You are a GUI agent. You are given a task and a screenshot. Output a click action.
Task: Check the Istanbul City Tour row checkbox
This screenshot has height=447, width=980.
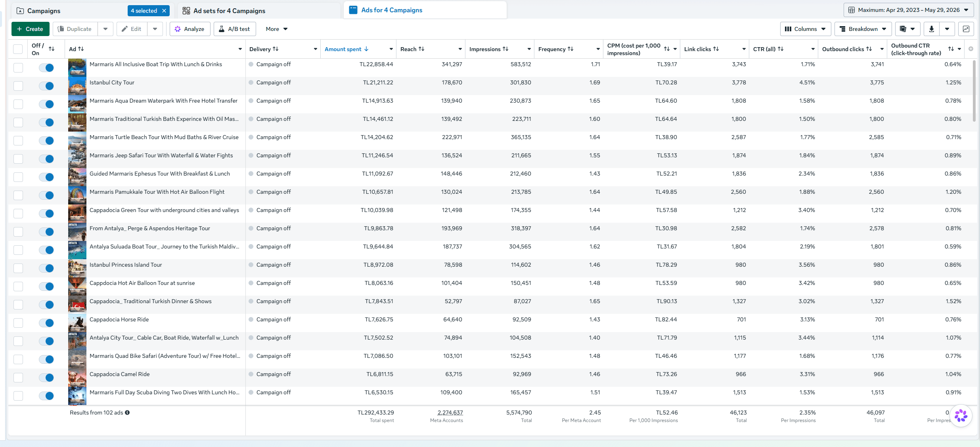click(x=18, y=86)
